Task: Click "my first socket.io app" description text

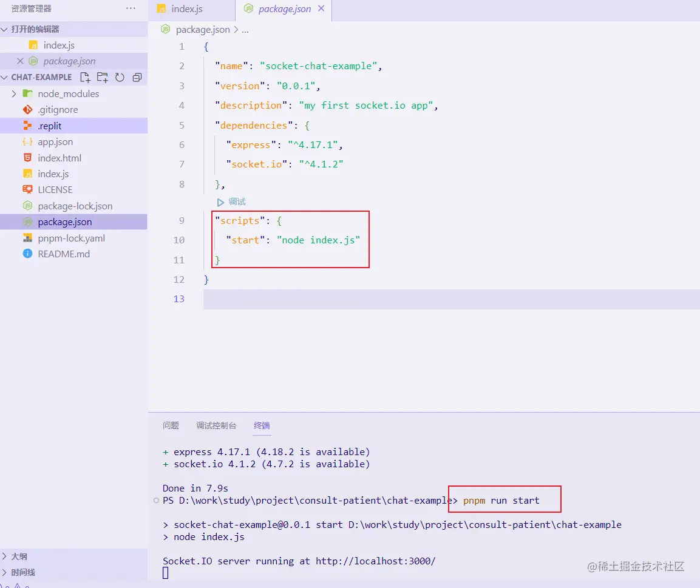Action: pyautogui.click(x=366, y=106)
